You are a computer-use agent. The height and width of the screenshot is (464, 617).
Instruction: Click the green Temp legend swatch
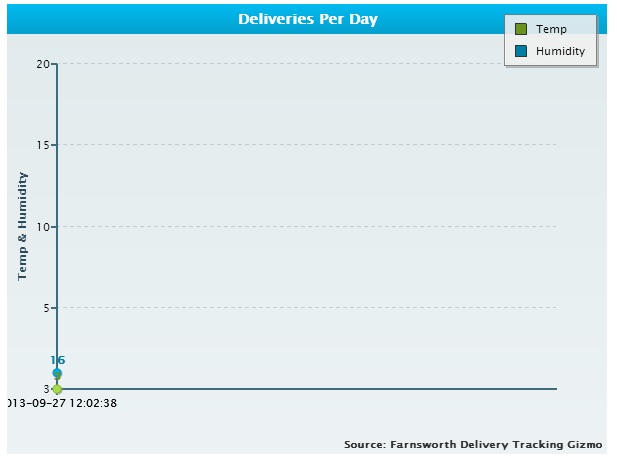(x=521, y=29)
